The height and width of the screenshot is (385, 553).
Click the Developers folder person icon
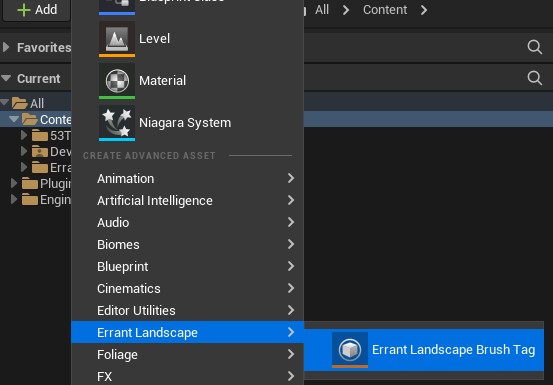point(40,152)
